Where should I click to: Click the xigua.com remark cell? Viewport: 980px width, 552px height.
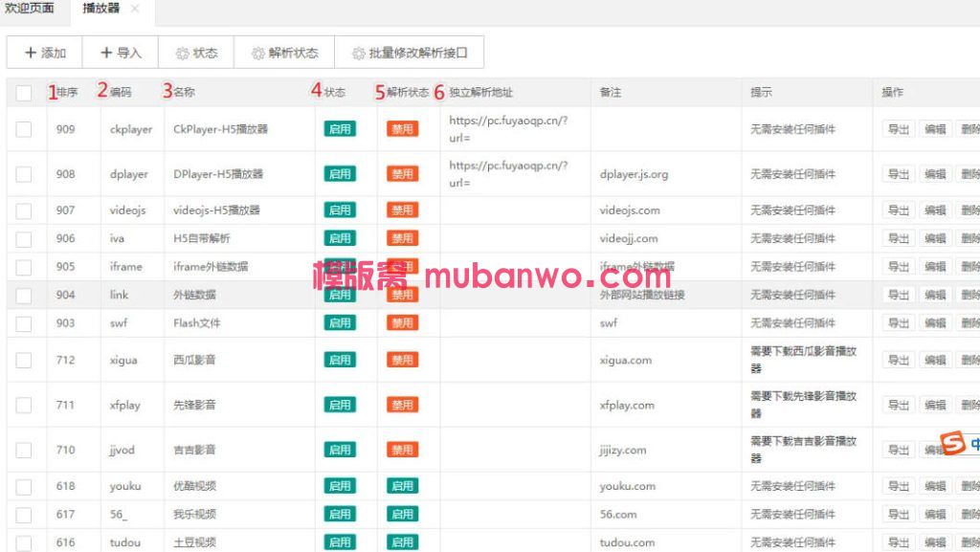point(626,361)
